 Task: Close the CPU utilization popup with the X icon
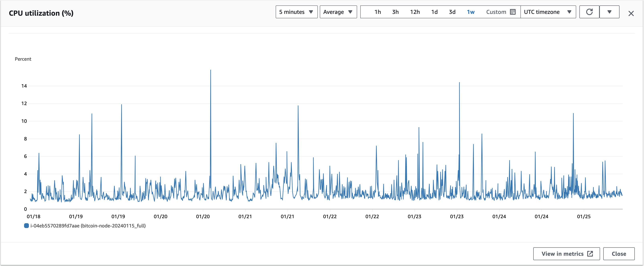631,13
